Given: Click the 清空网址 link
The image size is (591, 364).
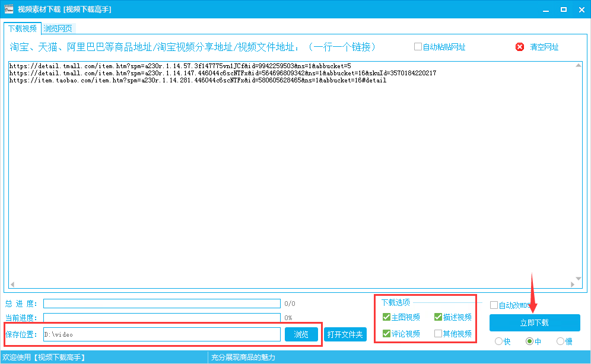Looking at the screenshot, I should (x=544, y=47).
